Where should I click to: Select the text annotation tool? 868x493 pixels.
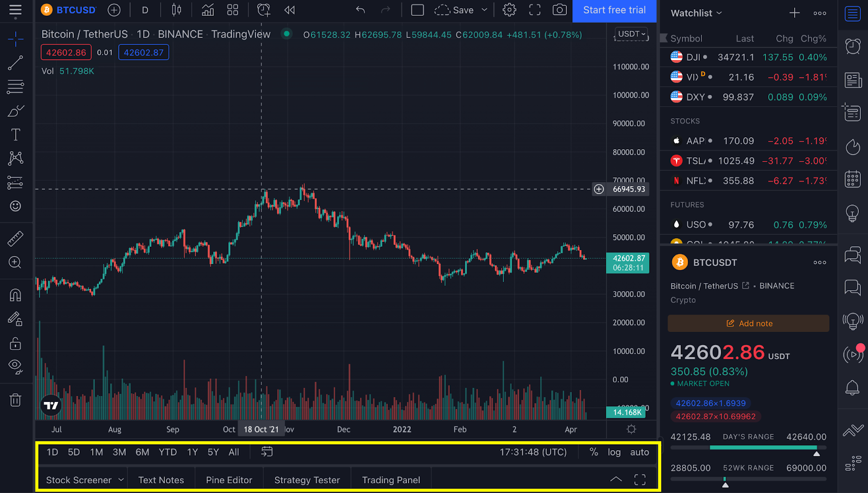15,135
